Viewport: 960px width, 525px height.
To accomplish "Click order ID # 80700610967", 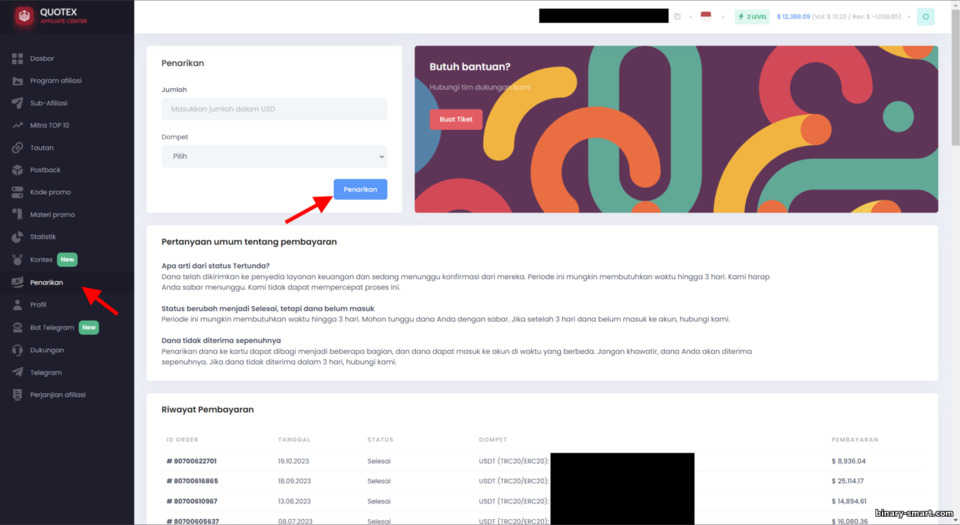I will pyautogui.click(x=192, y=501).
